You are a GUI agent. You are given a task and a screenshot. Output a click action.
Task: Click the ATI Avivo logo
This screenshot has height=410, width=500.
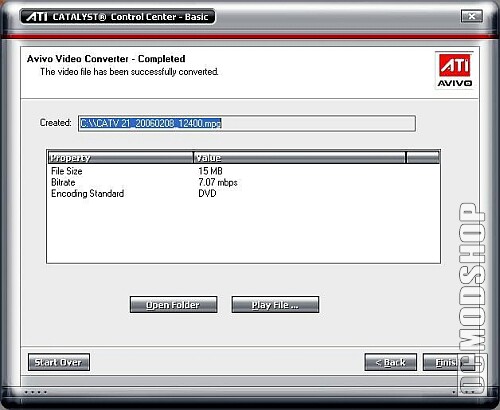pos(455,70)
